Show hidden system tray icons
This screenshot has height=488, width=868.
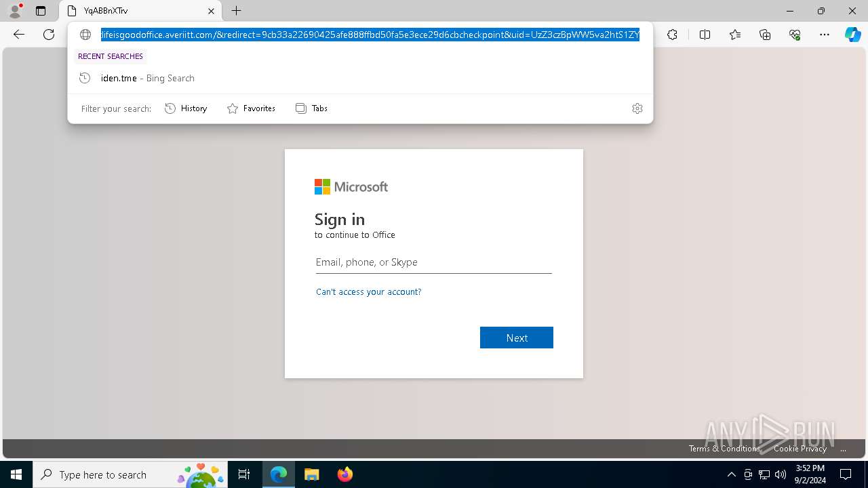(731, 474)
